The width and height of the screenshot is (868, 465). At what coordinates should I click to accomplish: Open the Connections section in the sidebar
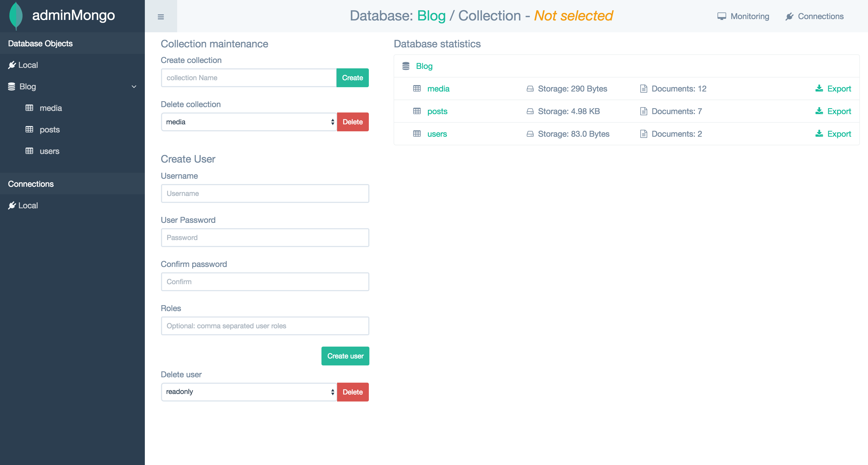tap(31, 184)
